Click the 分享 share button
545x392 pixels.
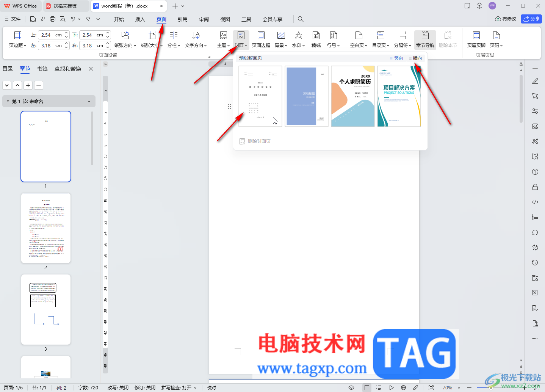[531, 19]
